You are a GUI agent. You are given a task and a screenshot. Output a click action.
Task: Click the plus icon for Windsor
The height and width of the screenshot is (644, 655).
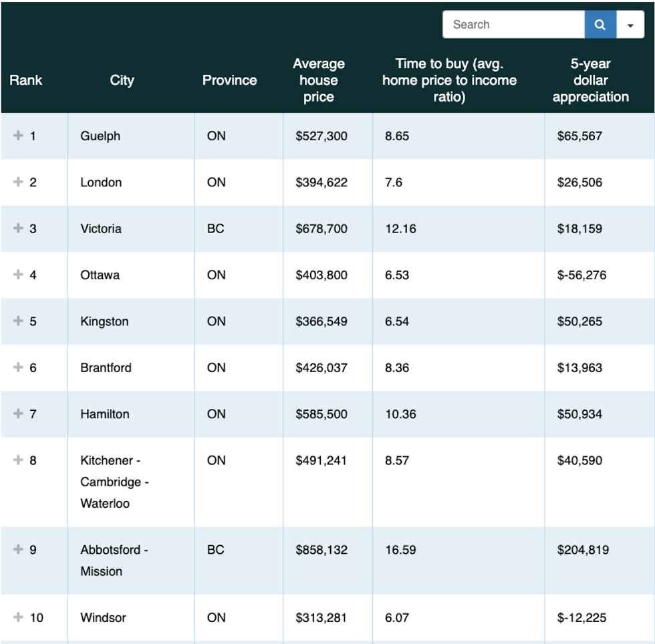tap(18, 617)
